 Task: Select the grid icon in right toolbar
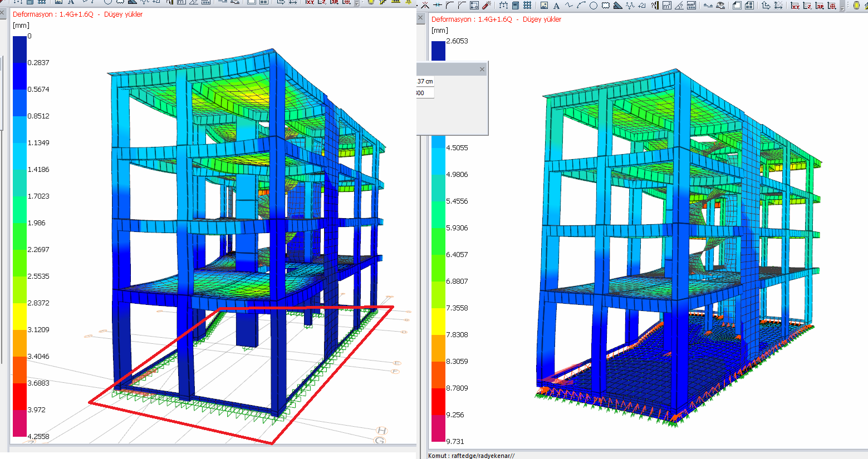(x=527, y=6)
